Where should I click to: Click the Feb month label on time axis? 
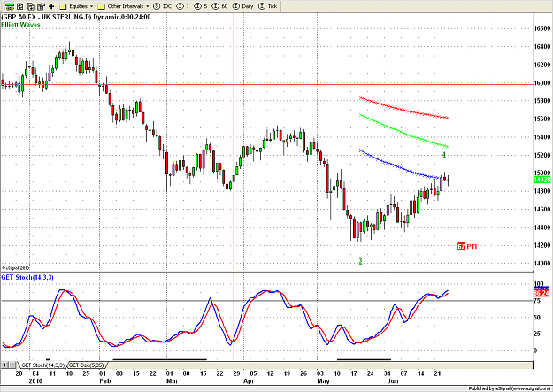point(105,381)
